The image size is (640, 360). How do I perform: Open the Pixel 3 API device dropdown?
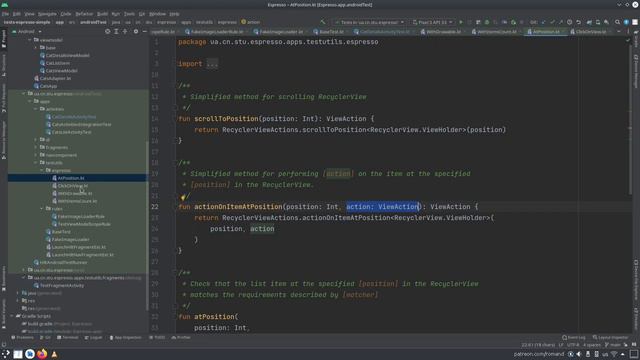tap(433, 22)
